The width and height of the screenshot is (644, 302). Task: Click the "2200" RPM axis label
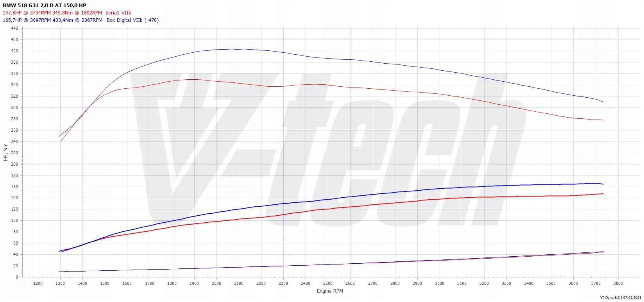point(261,284)
